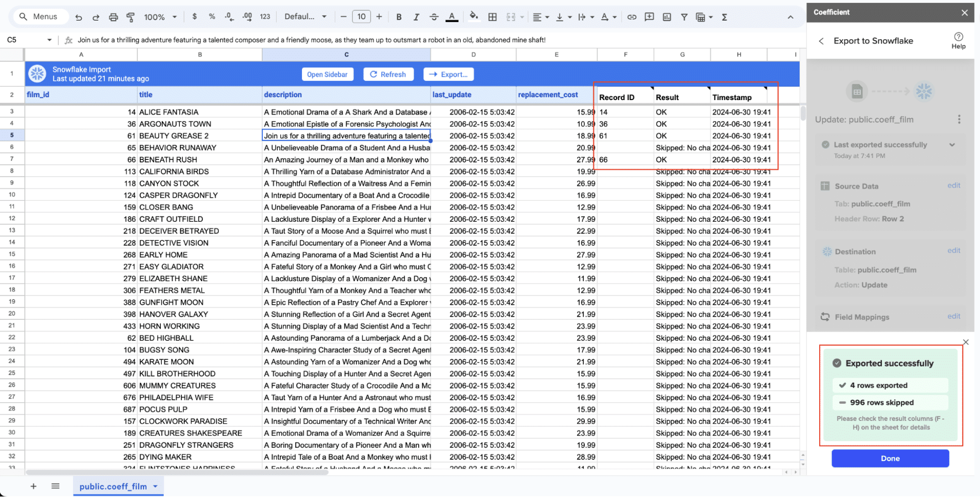Open the all sheets list icon
980x497 pixels.
55,486
